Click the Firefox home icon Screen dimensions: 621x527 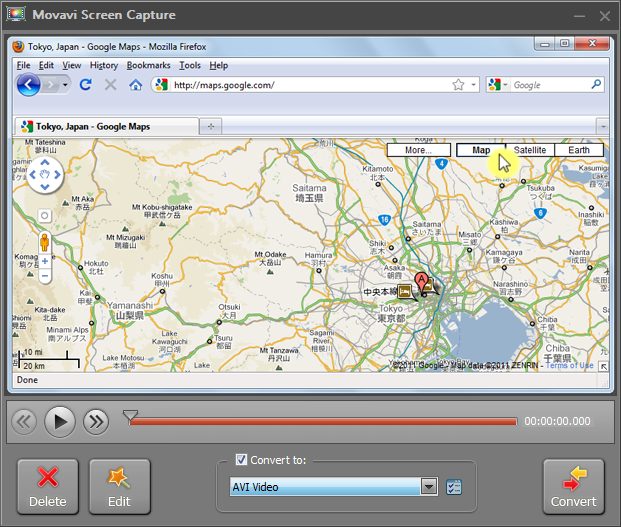136,85
